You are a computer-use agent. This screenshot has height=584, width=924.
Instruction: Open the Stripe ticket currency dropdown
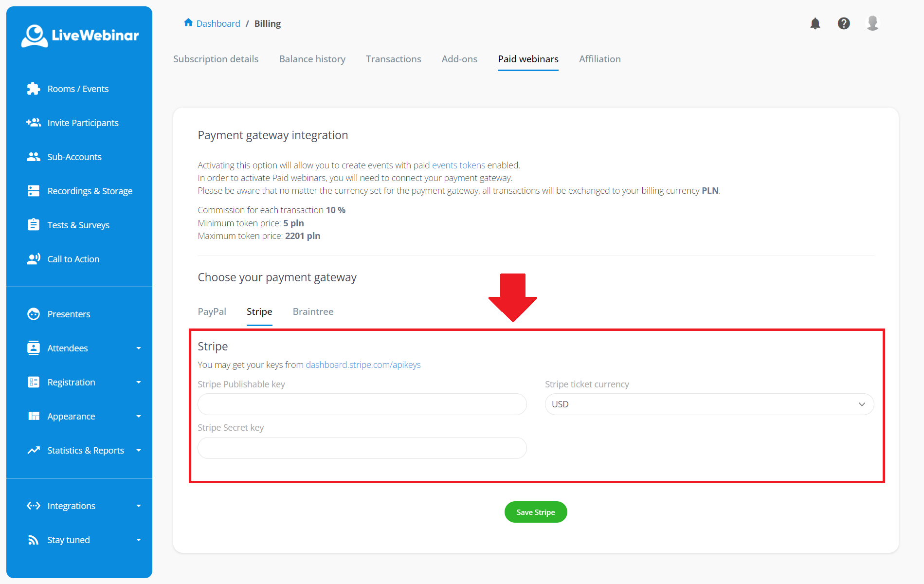click(x=709, y=404)
